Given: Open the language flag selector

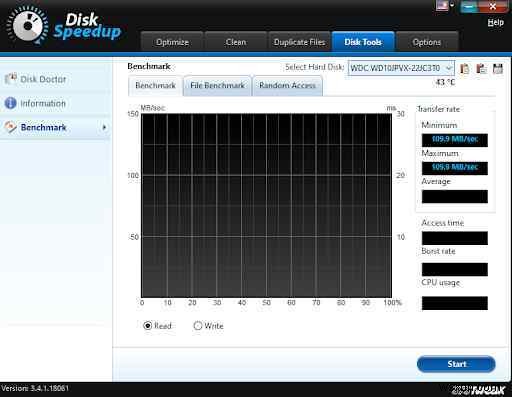Looking at the screenshot, I should [445, 6].
